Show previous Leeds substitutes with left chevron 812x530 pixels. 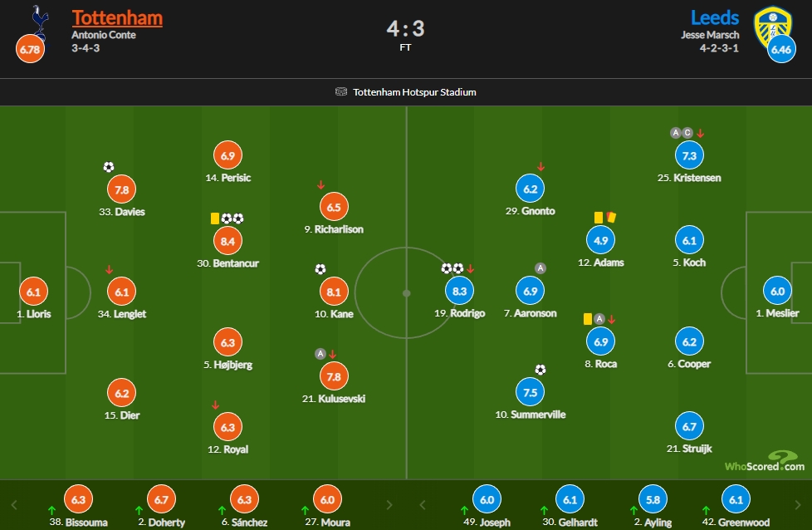tap(422, 504)
